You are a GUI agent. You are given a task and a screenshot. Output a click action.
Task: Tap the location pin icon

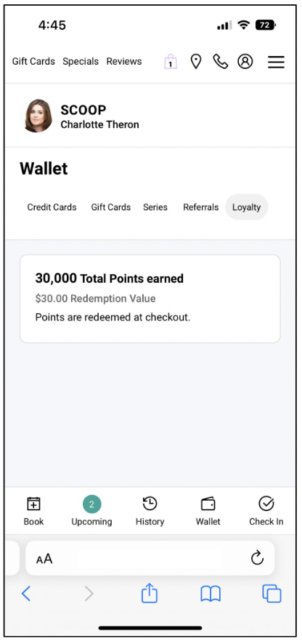point(196,62)
